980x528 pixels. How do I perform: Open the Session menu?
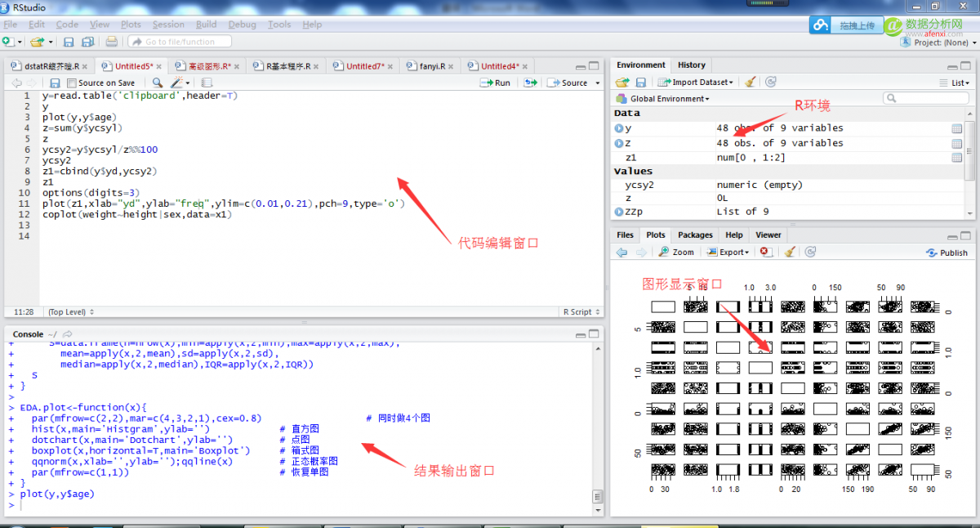coord(168,25)
